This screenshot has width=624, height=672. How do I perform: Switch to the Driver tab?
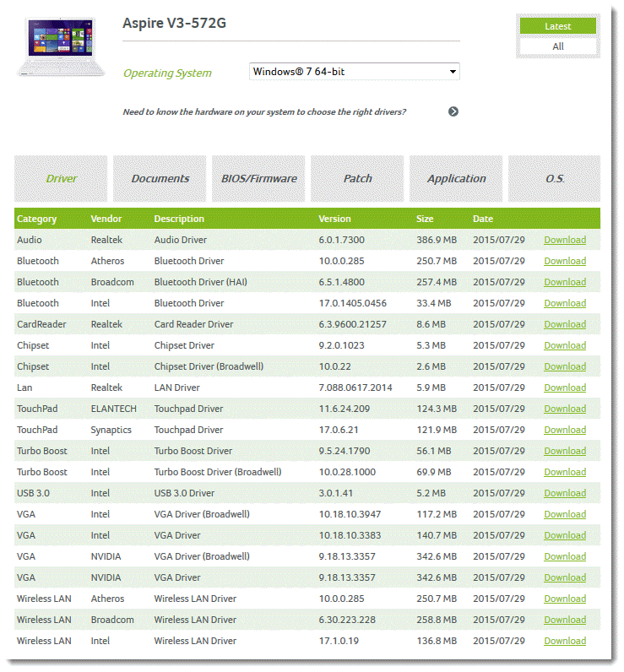61,178
